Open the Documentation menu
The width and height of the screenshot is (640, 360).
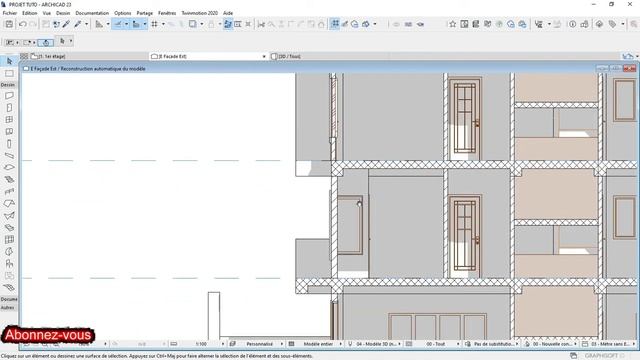coord(92,13)
